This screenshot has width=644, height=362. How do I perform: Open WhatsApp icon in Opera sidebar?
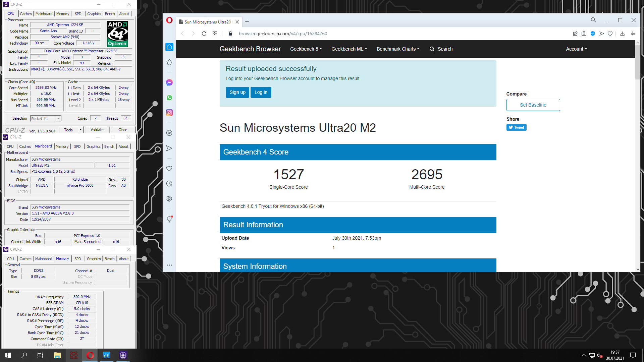coord(169,98)
